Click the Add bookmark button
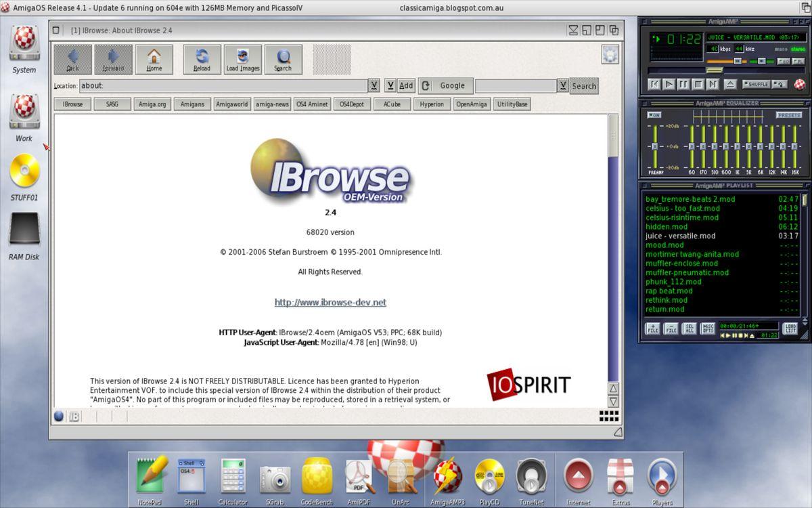Viewport: 812px width, 508px height. pyautogui.click(x=406, y=85)
